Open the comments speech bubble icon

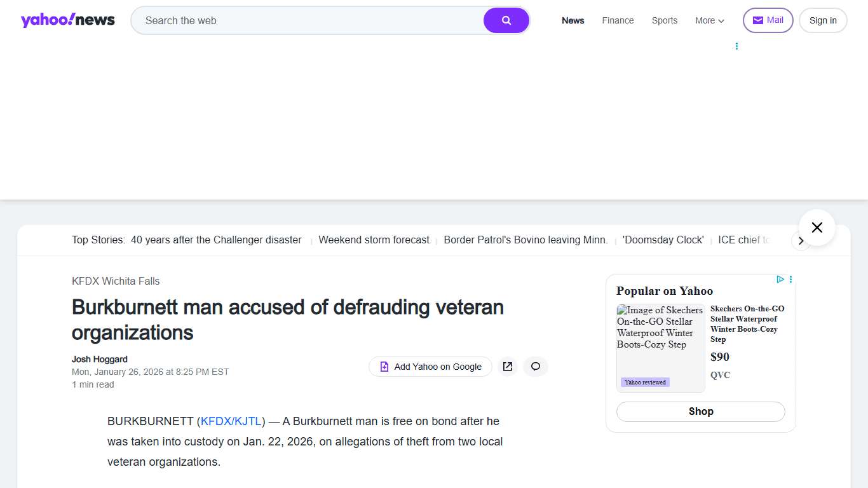536,367
